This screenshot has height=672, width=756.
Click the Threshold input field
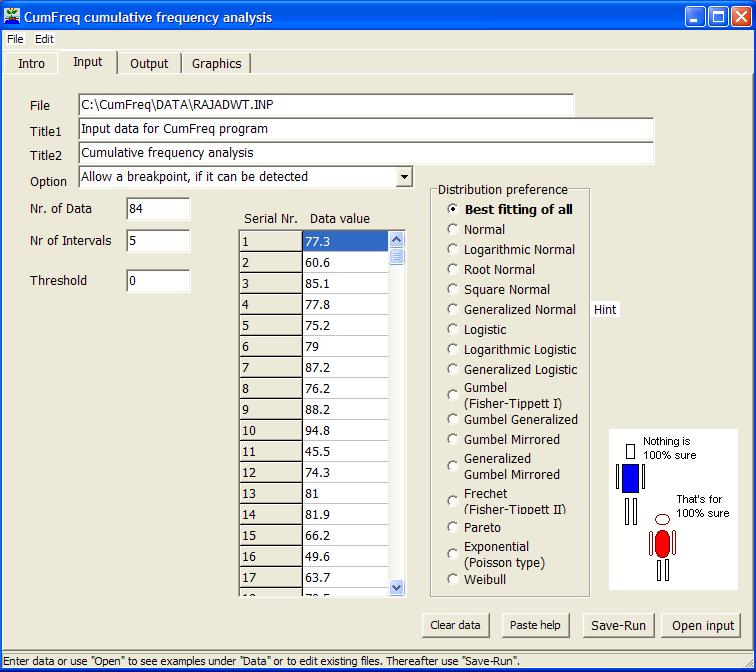pos(158,281)
